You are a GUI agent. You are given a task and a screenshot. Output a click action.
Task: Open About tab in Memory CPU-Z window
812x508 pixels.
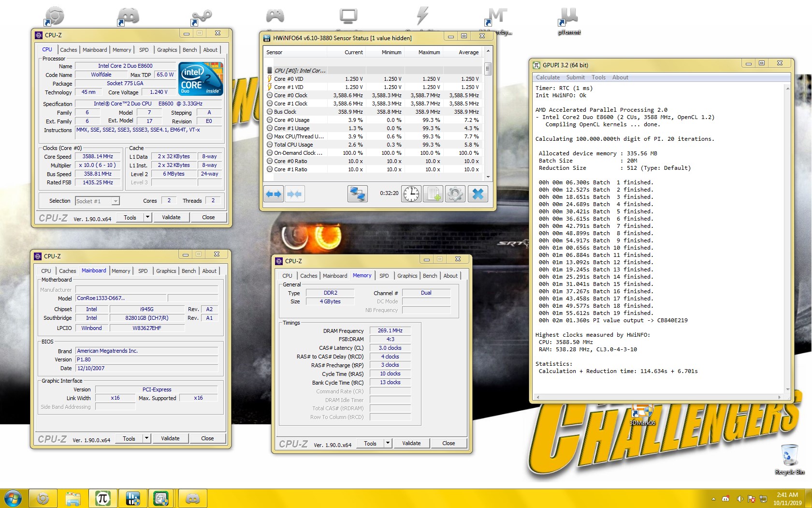point(450,276)
